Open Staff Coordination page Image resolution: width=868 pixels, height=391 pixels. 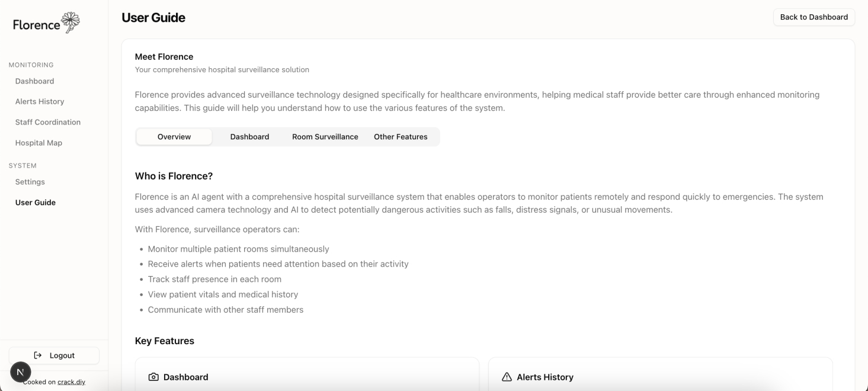coord(48,122)
